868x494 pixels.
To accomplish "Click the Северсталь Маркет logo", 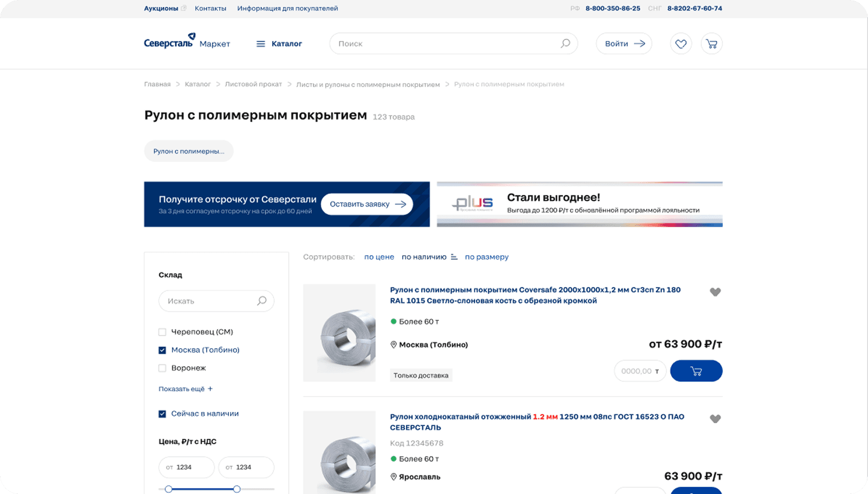I will pyautogui.click(x=187, y=42).
